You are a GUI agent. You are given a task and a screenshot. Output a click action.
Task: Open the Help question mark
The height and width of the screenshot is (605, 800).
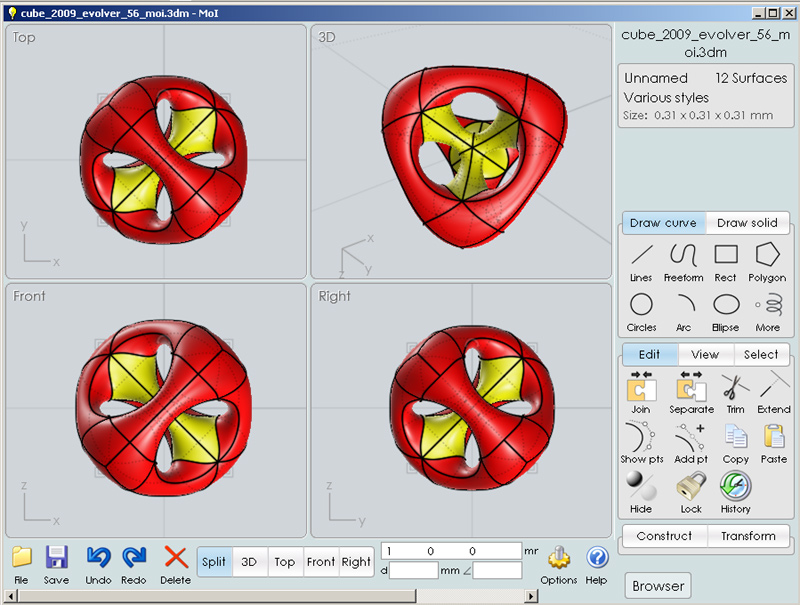596,565
